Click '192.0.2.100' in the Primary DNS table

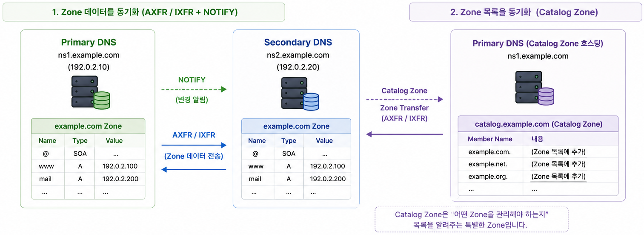click(120, 166)
